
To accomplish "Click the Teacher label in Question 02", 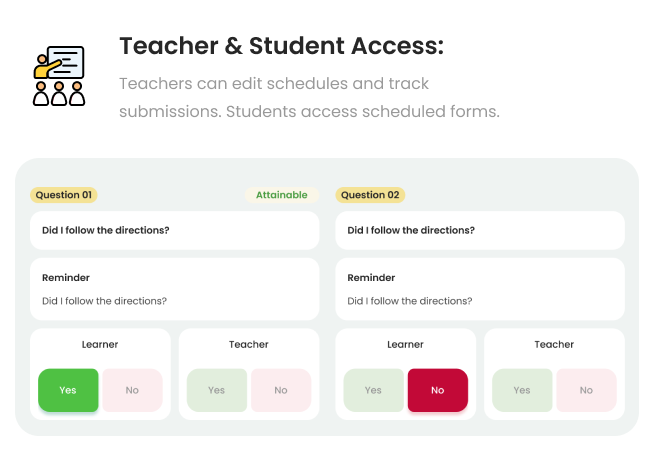I will (x=554, y=345).
